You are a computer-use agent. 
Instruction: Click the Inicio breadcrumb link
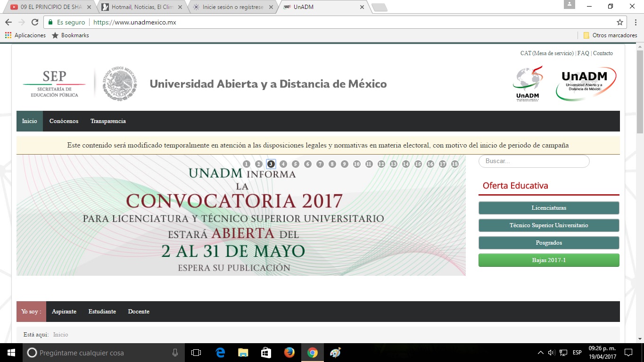click(x=60, y=335)
